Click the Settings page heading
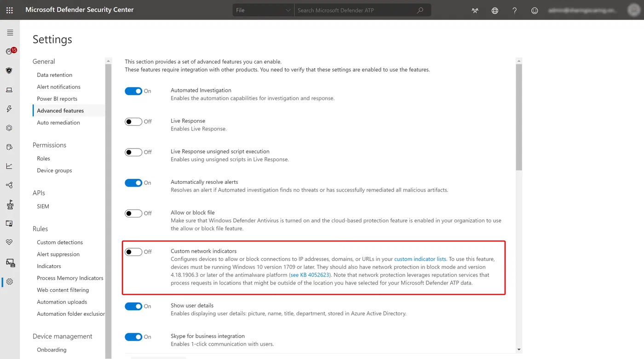This screenshot has width=644, height=359. 52,40
